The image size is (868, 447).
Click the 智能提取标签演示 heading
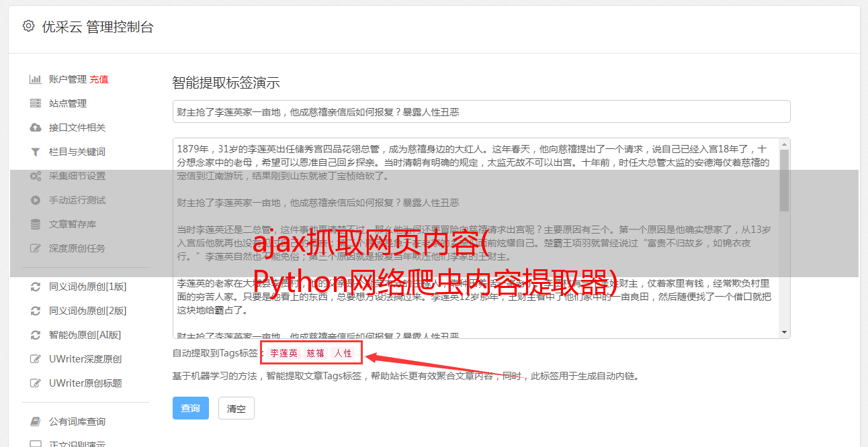(226, 83)
